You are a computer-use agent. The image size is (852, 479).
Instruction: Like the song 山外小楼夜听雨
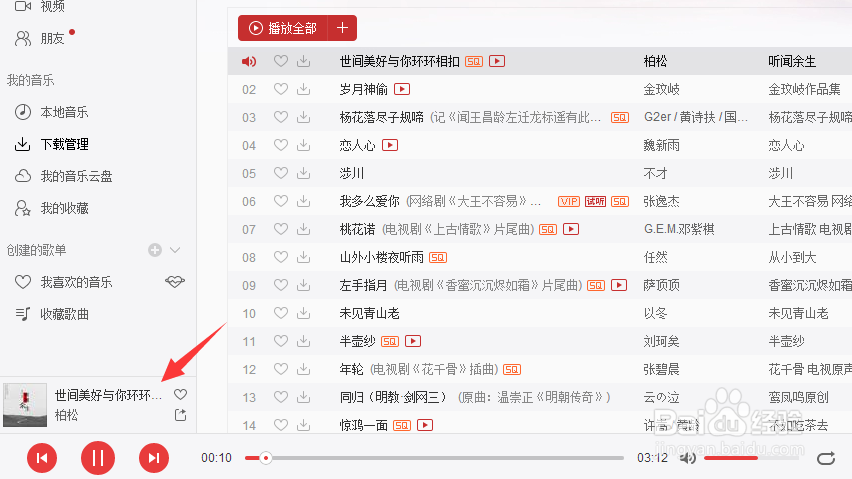(x=280, y=257)
